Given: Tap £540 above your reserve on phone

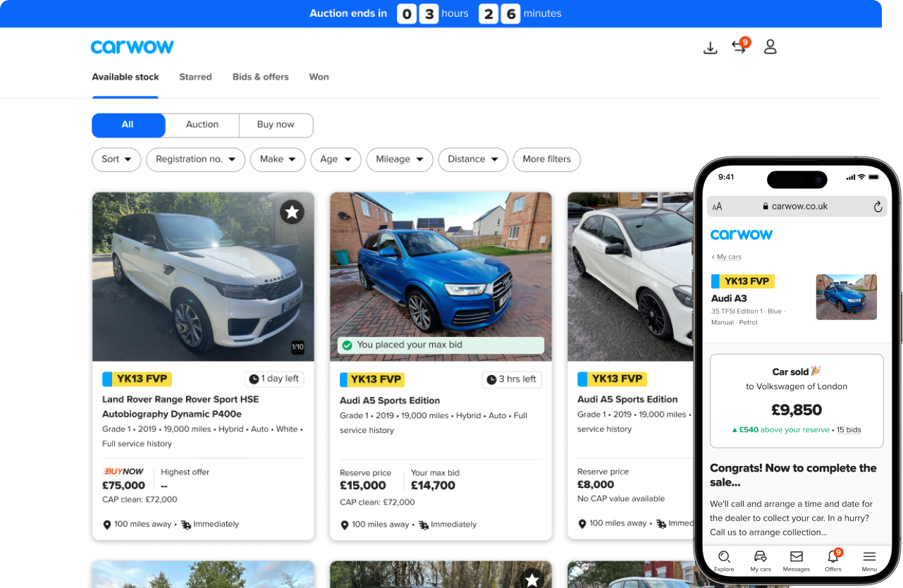Looking at the screenshot, I should click(x=780, y=430).
